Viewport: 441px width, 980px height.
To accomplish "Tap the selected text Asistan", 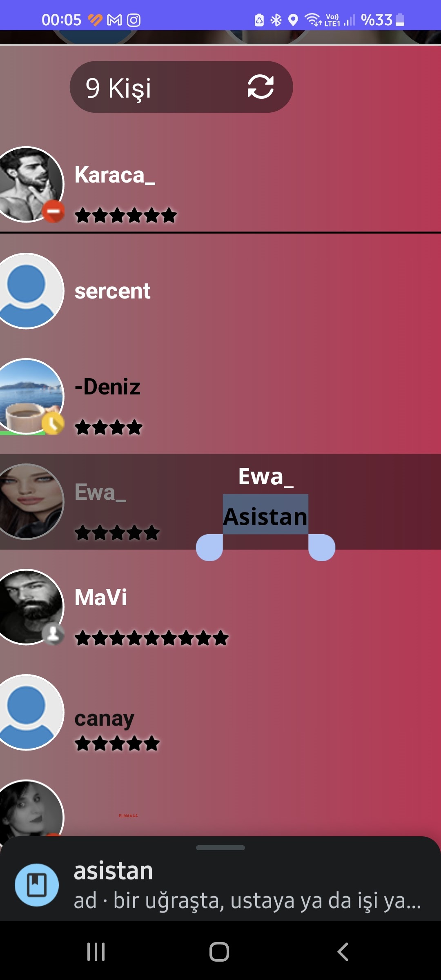I will point(265,515).
